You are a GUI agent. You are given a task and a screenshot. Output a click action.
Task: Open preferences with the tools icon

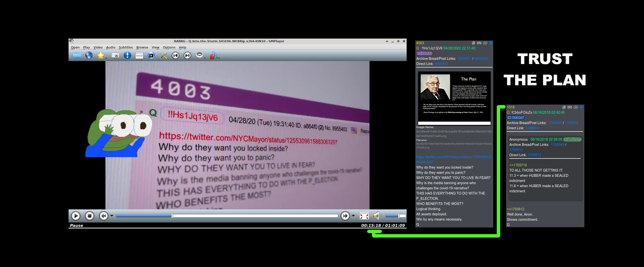(163, 55)
